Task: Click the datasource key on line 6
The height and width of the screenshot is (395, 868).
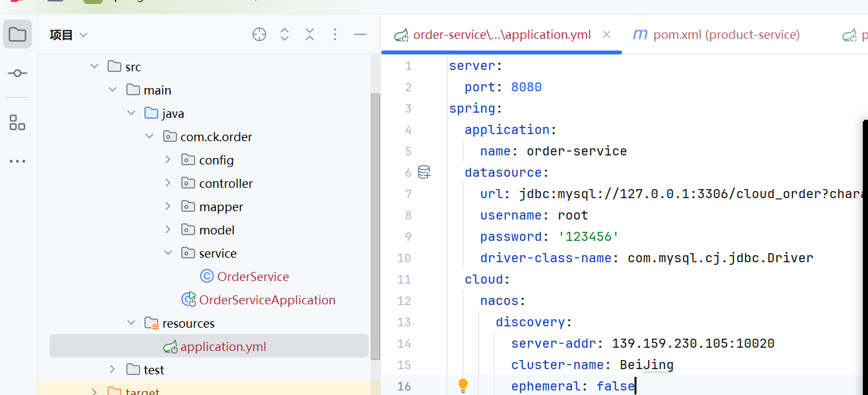Action: click(x=503, y=172)
